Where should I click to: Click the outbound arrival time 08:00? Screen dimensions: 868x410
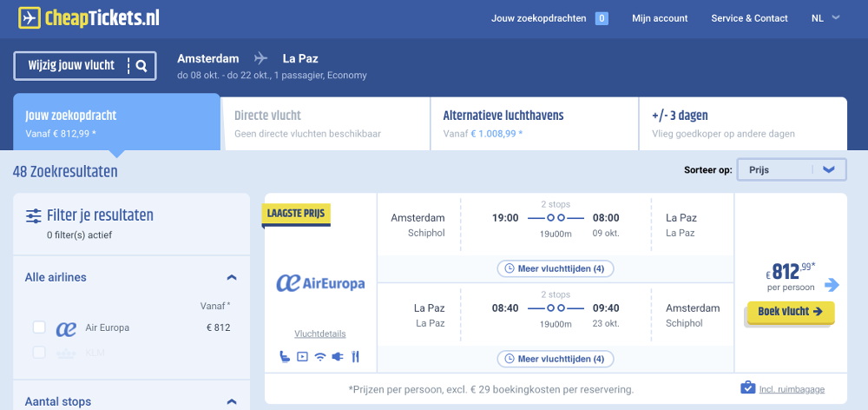click(x=606, y=218)
